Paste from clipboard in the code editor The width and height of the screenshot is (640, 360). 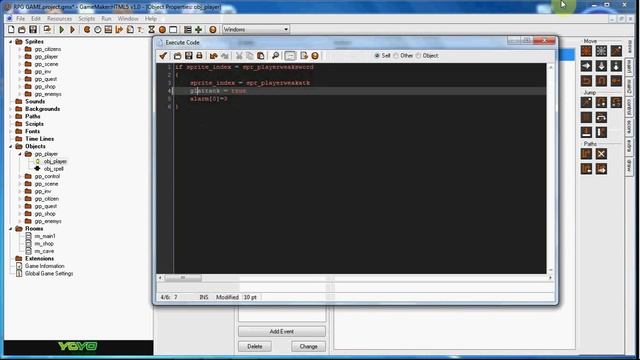point(260,56)
